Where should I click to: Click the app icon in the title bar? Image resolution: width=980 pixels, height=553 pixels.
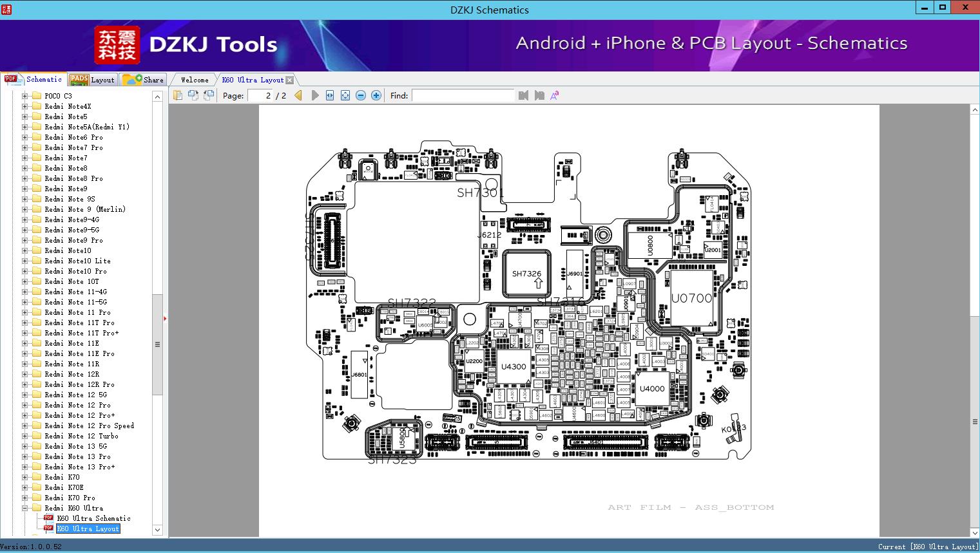coord(6,10)
